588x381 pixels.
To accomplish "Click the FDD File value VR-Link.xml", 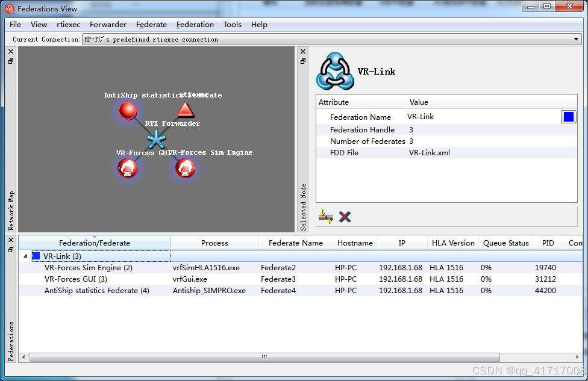I will 430,152.
